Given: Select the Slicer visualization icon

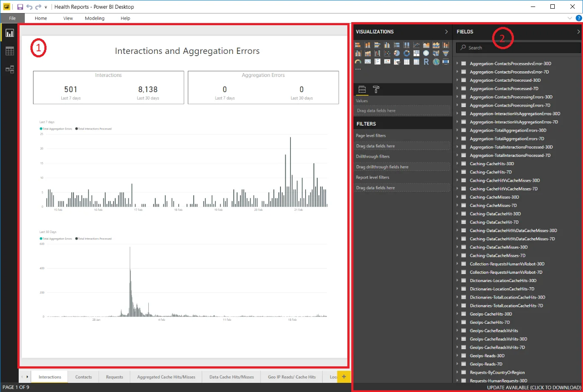Looking at the screenshot, I should coord(397,61).
